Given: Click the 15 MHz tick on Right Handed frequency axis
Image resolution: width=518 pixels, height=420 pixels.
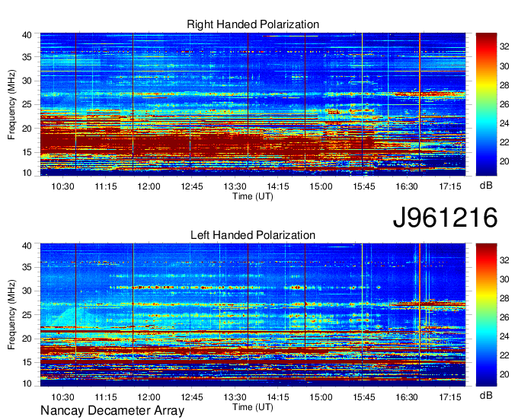Looking at the screenshot, I should tap(27, 152).
